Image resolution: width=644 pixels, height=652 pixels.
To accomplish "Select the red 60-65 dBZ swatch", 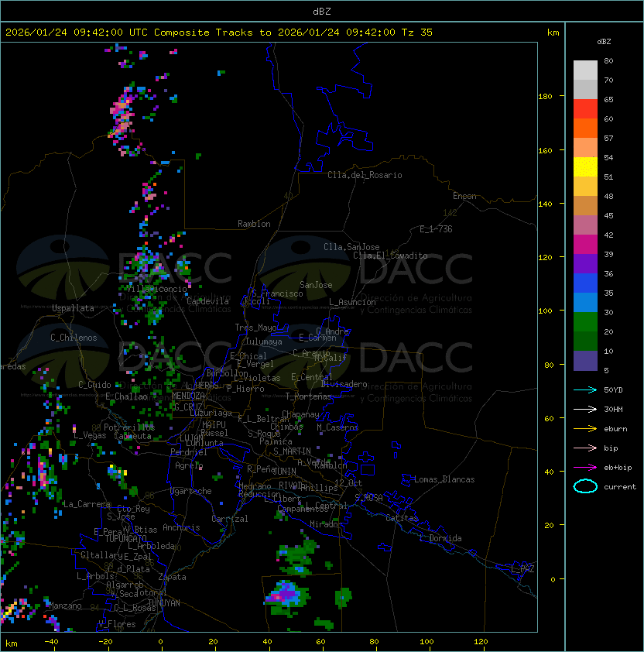I will [x=585, y=109].
